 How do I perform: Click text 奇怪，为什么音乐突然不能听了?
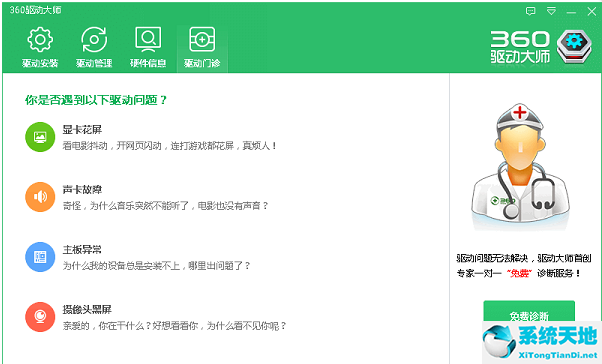(x=126, y=206)
